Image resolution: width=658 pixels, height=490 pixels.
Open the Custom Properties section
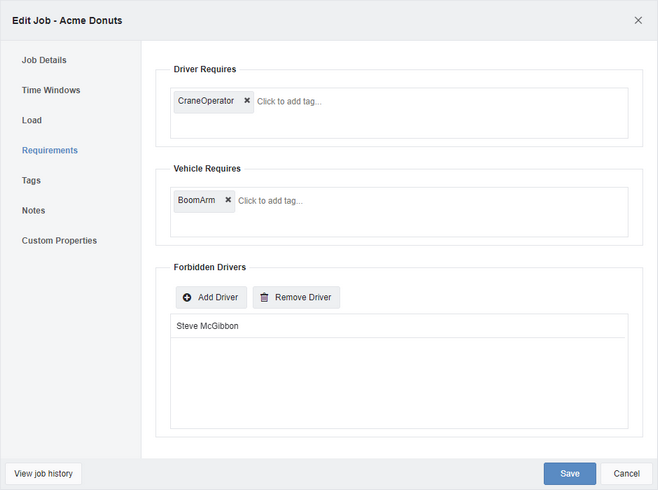click(x=59, y=241)
